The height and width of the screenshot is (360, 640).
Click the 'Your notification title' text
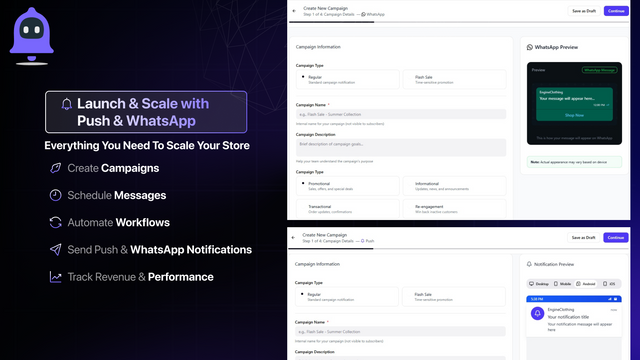(x=568, y=317)
